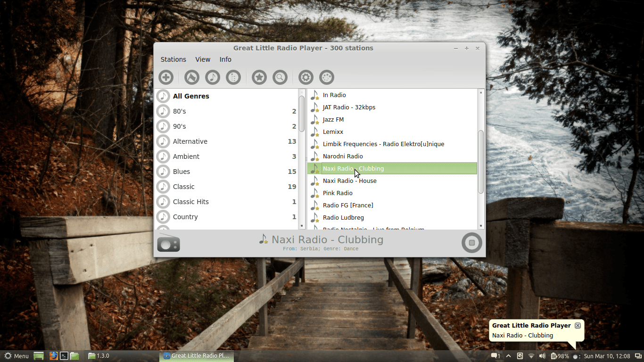Viewport: 644px width, 362px height.
Task: Click the radio icon in bottom bar
Action: click(168, 243)
